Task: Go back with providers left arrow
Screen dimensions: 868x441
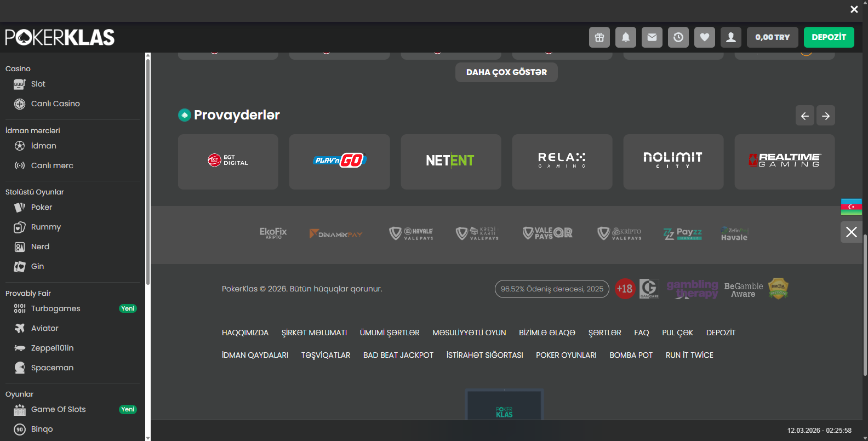Action: 804,116
